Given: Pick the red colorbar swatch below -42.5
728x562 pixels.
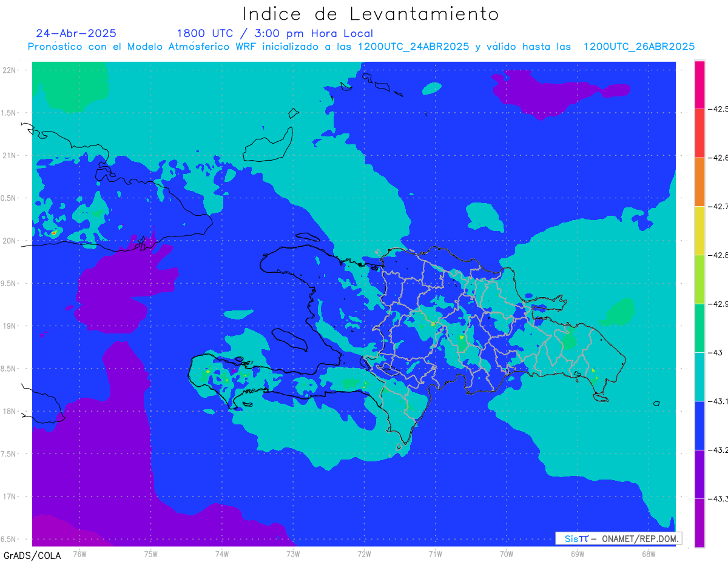Looking at the screenshot, I should point(699,133).
